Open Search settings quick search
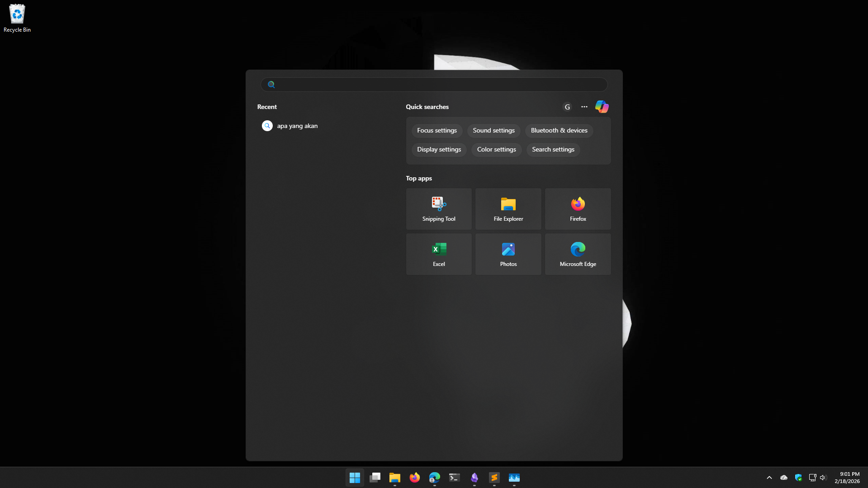Viewport: 868px width, 488px height. pos(553,150)
